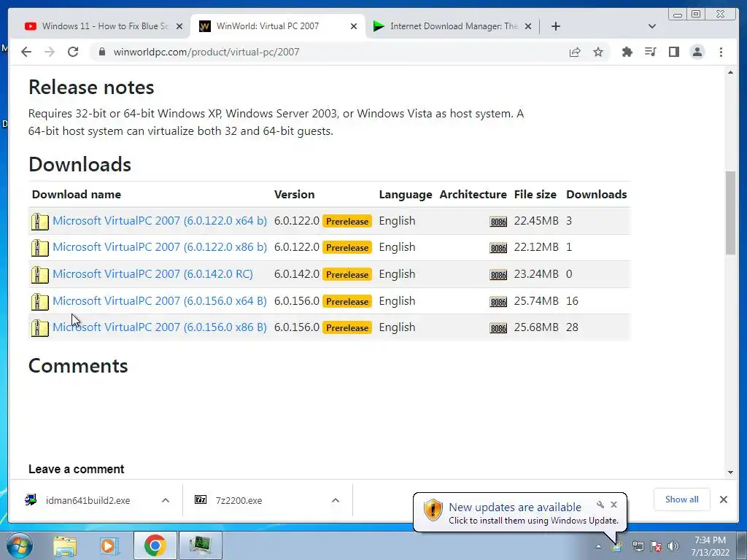This screenshot has width=747, height=560.
Task: Open Windows Explorer from the taskbar
Action: tap(64, 545)
